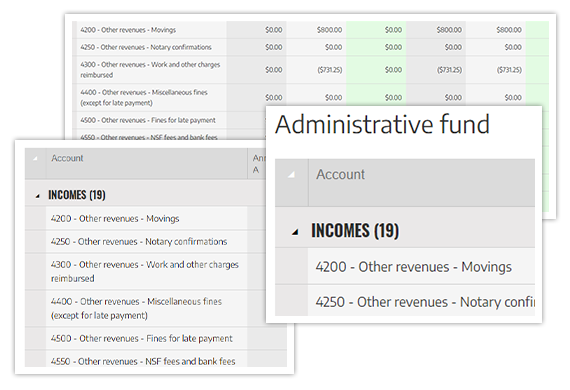
Task: Sort by Account header in Administrative fund panel
Action: (340, 174)
